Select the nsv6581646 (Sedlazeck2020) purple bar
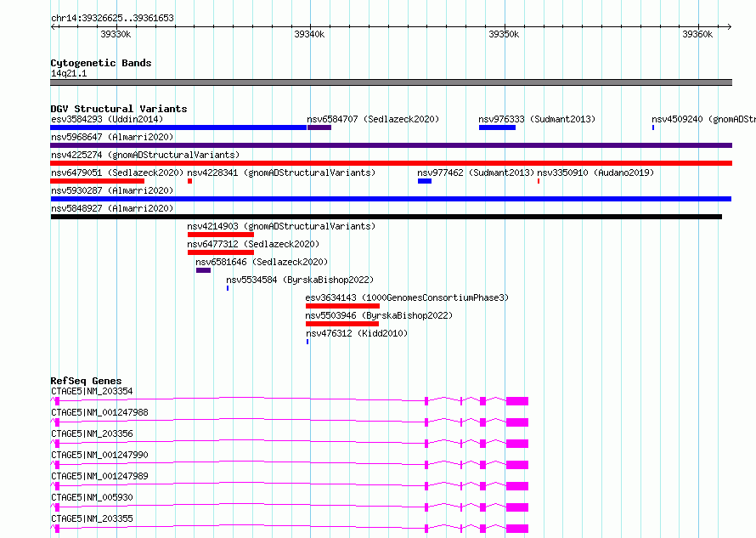 [x=204, y=270]
